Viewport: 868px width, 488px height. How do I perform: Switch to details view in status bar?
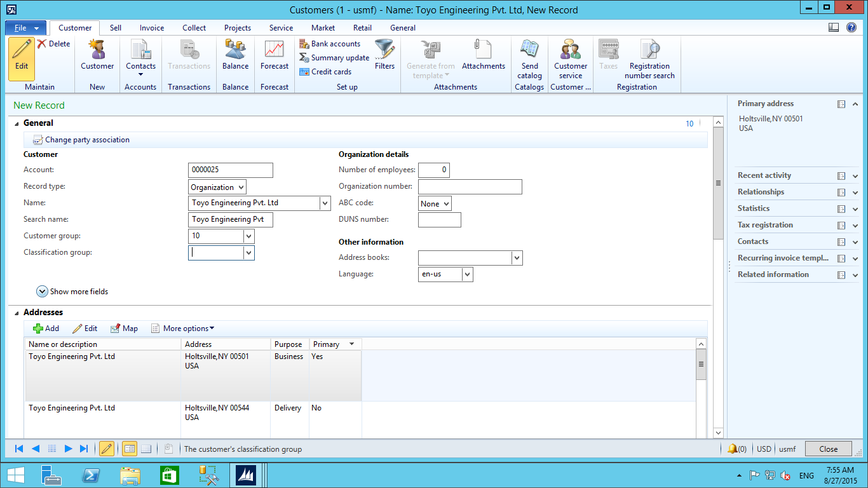click(129, 449)
